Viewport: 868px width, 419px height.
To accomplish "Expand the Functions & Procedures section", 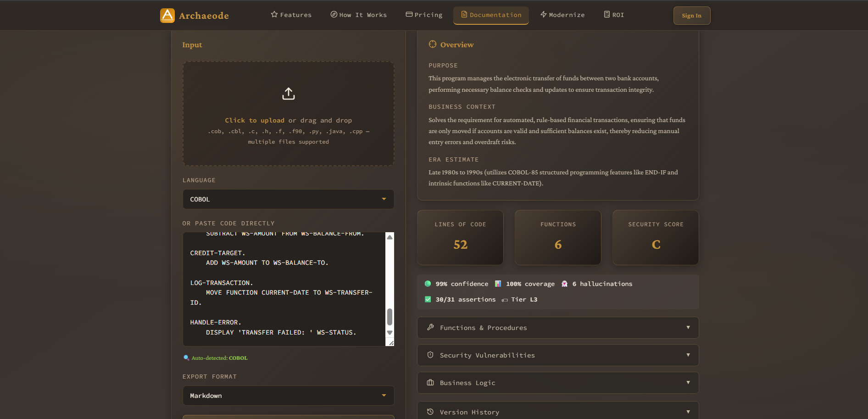I will coord(558,328).
